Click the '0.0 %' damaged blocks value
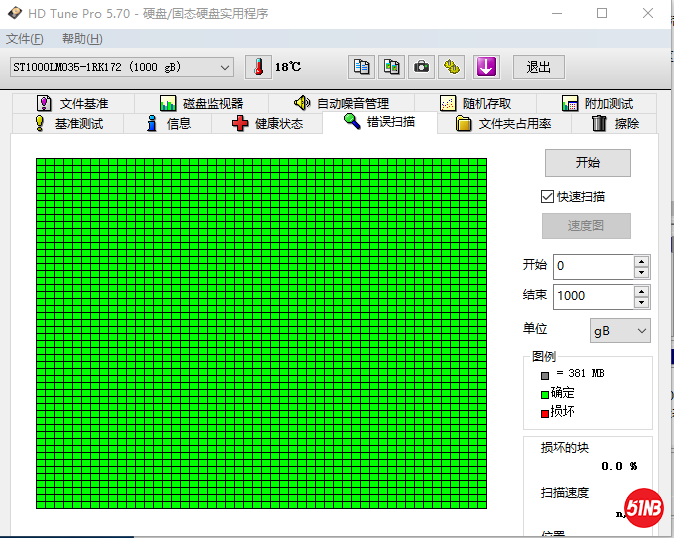 (x=619, y=466)
